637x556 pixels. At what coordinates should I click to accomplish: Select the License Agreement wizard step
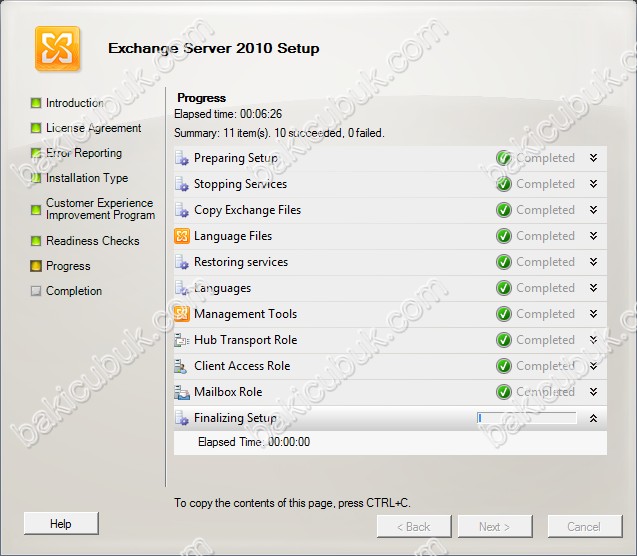point(93,128)
